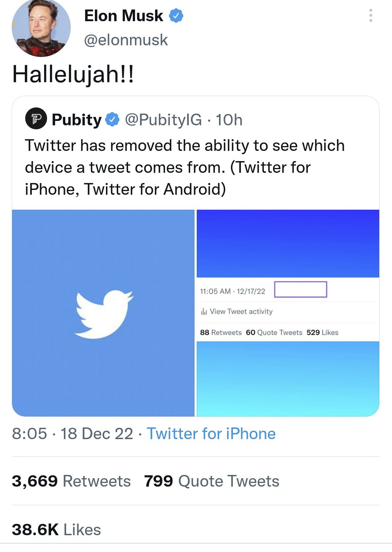The image size is (392, 552).
Task: Open the Twitter bird logo image
Action: coord(103,313)
